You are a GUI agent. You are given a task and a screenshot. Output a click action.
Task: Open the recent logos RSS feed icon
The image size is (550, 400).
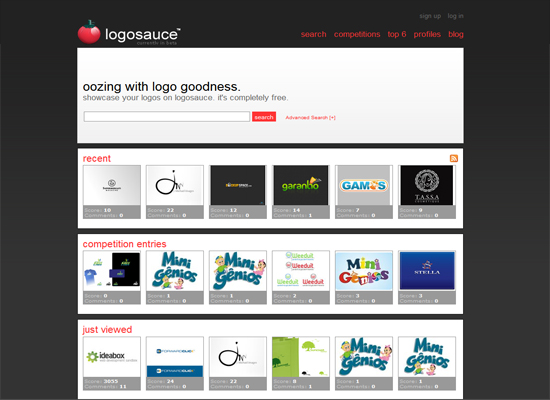point(454,158)
